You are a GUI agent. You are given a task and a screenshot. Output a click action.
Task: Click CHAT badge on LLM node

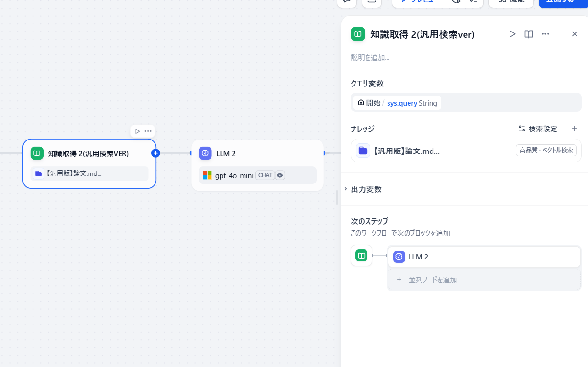[x=265, y=175]
